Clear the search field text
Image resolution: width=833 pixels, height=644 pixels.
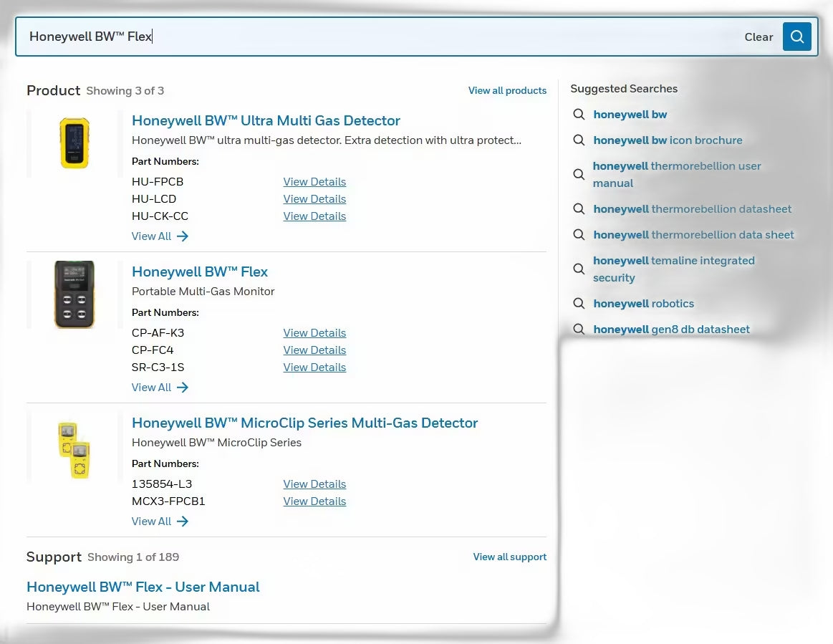(759, 37)
